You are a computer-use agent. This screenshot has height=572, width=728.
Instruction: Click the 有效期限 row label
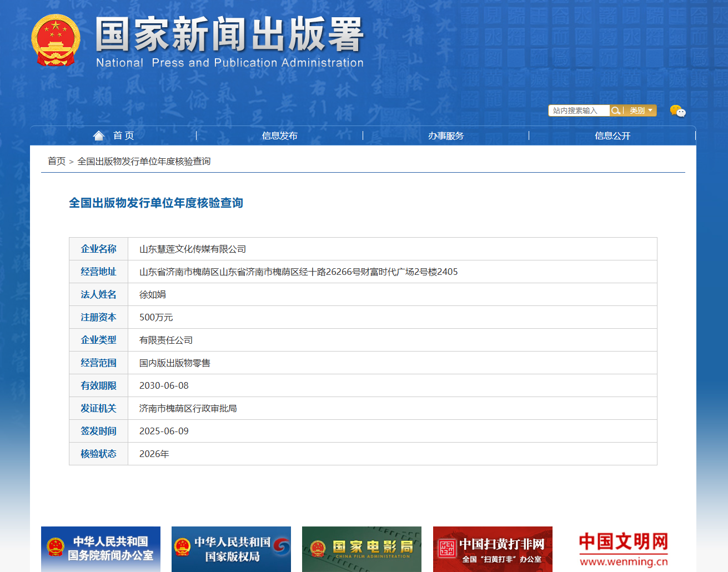click(98, 385)
